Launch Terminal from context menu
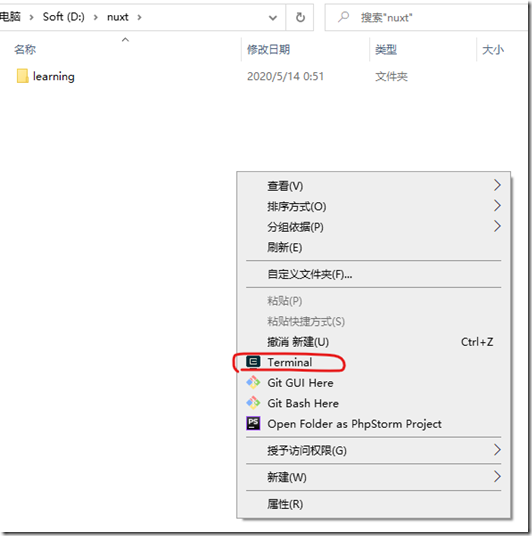Image resolution: width=532 pixels, height=536 pixels. [x=373, y=362]
